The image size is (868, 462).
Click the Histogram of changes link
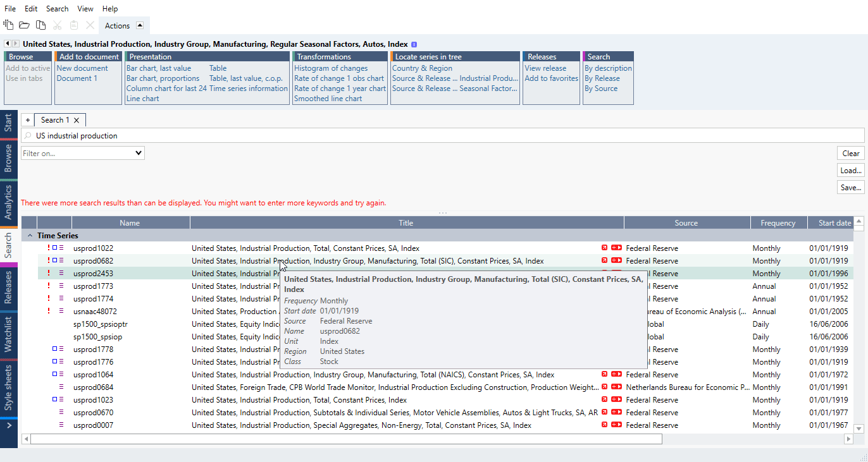click(331, 68)
